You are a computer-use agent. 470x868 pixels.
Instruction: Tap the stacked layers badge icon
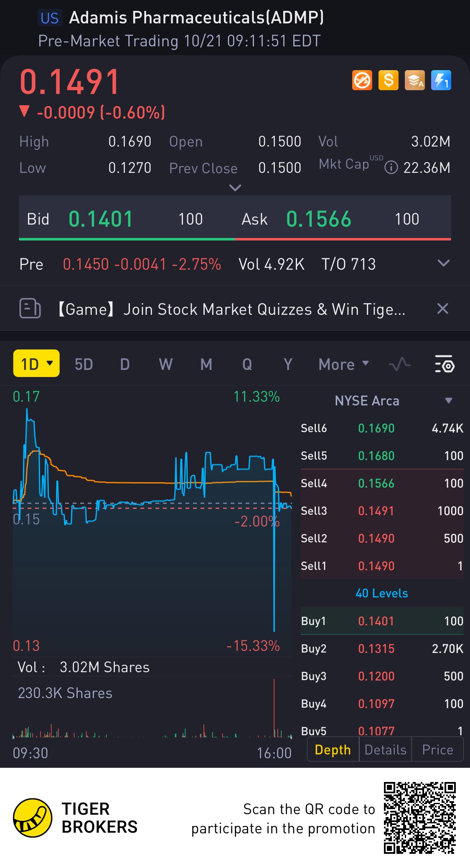point(414,80)
